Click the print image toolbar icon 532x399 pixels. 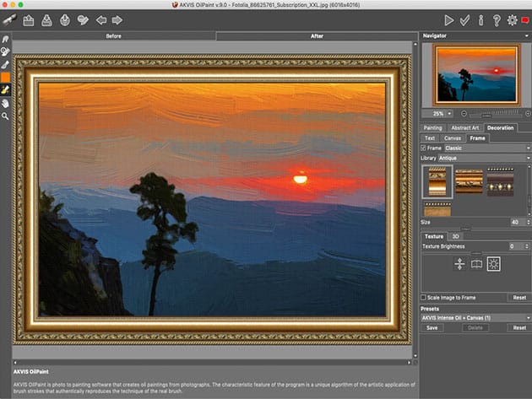(66, 19)
